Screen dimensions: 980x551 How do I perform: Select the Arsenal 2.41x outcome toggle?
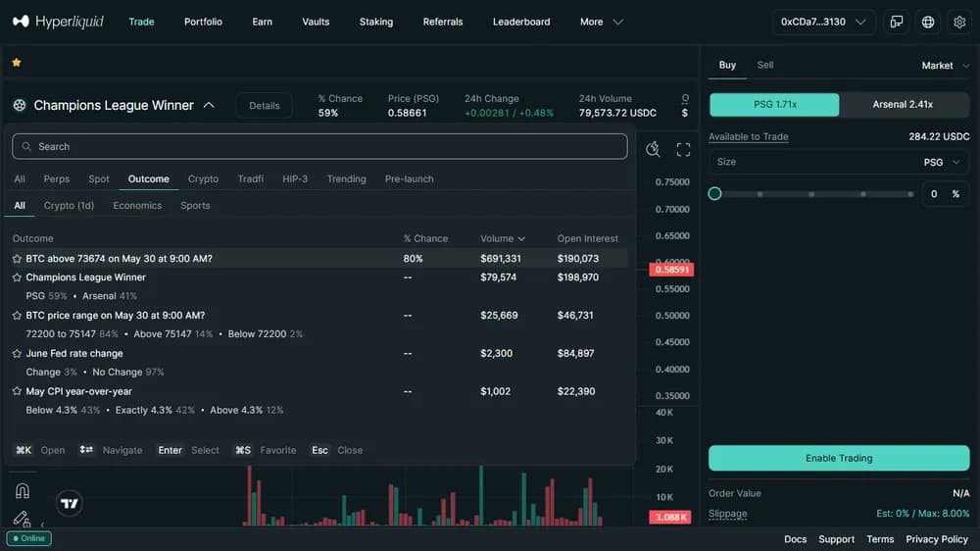(904, 105)
